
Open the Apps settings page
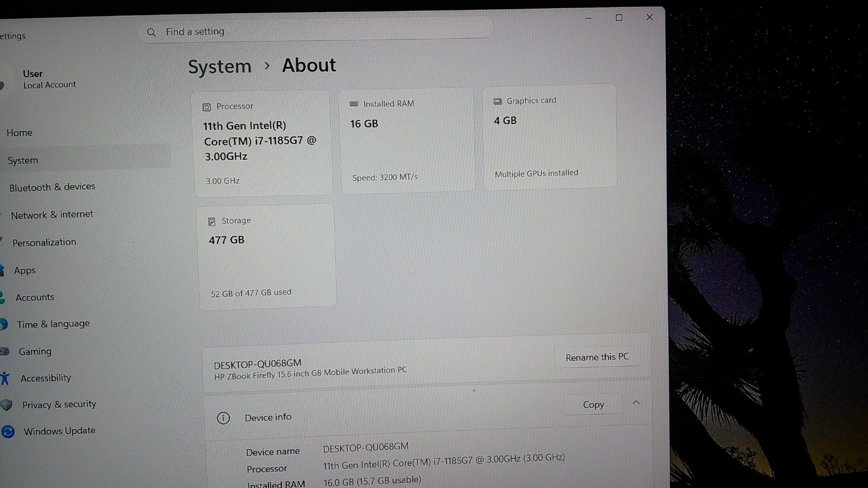[24, 270]
